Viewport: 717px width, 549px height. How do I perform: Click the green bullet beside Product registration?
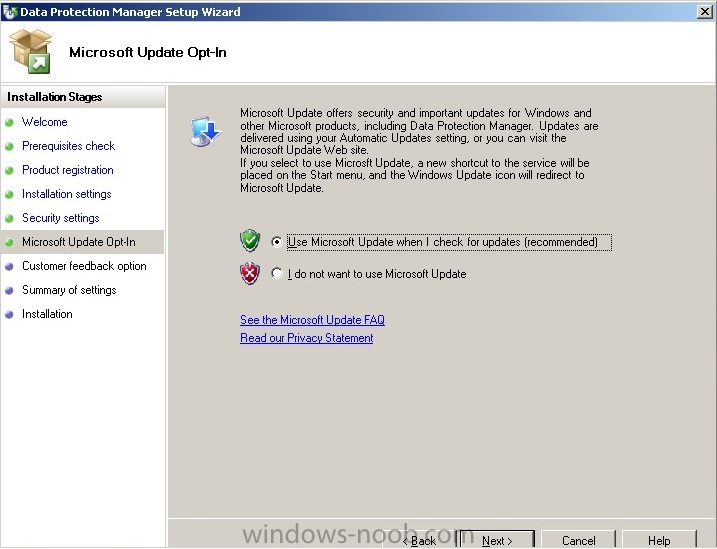[9, 171]
